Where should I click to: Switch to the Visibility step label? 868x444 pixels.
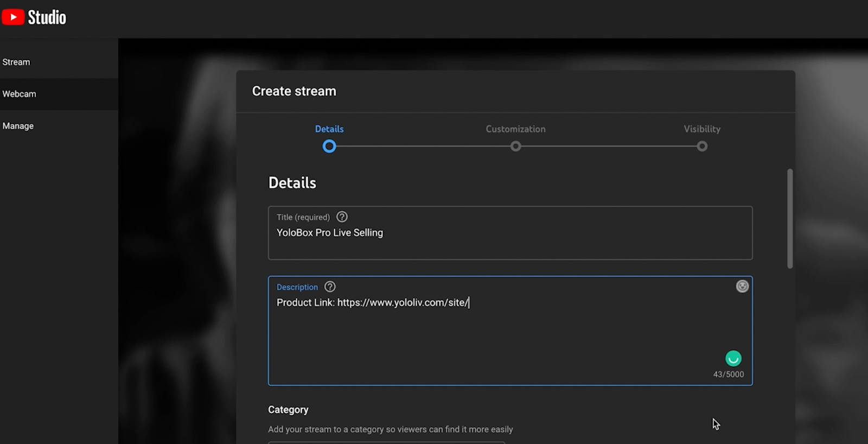(x=702, y=129)
